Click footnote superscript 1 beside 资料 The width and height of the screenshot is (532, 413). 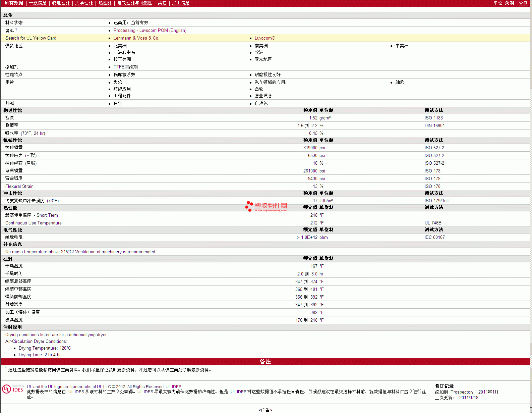click(16, 30)
